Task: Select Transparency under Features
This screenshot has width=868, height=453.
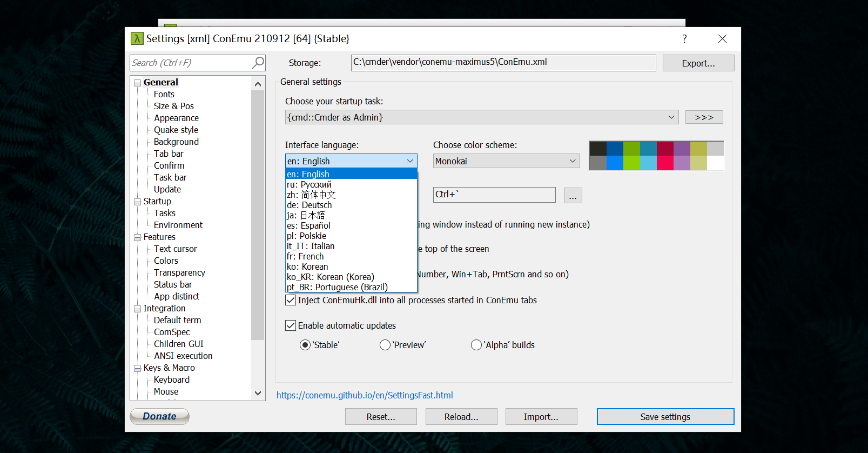Action: [179, 272]
